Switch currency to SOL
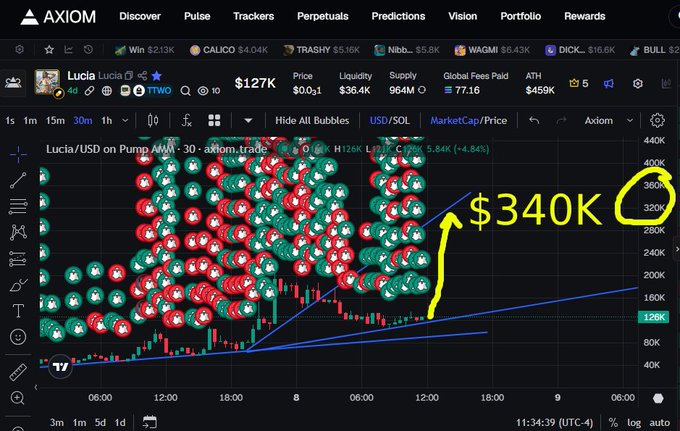 tap(401, 121)
